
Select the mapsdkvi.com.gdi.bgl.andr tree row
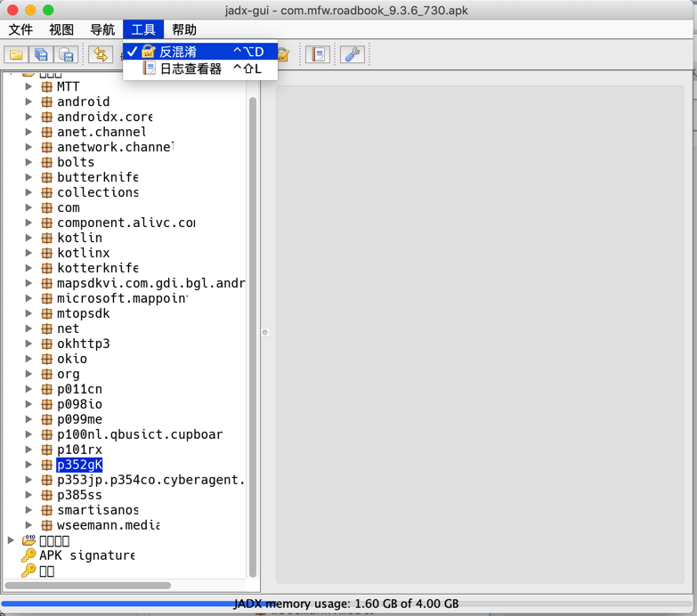[x=151, y=283]
